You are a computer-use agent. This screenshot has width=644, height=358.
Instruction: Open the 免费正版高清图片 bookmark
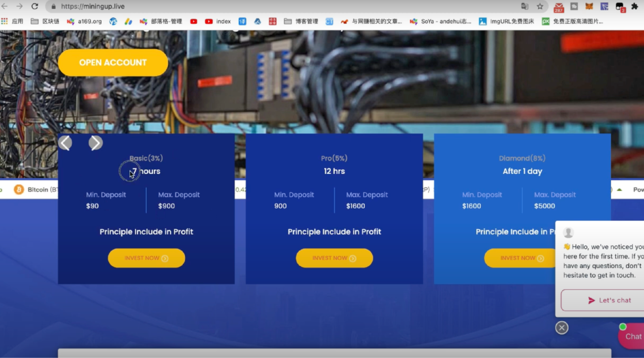573,21
